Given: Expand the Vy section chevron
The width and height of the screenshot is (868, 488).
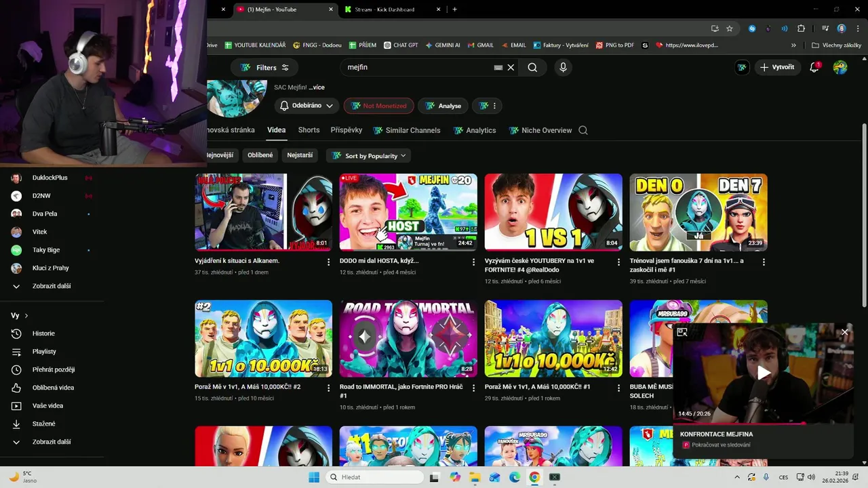Looking at the screenshot, I should [26, 316].
